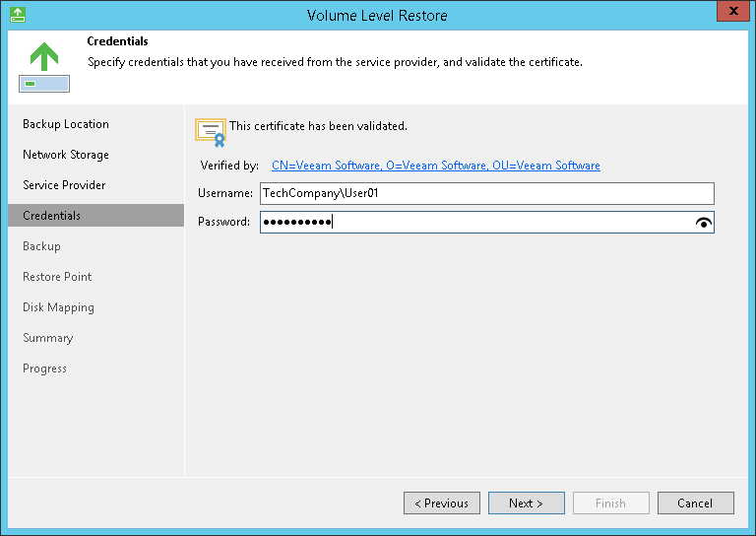Click the large volume restore wizard icon

tap(44, 67)
